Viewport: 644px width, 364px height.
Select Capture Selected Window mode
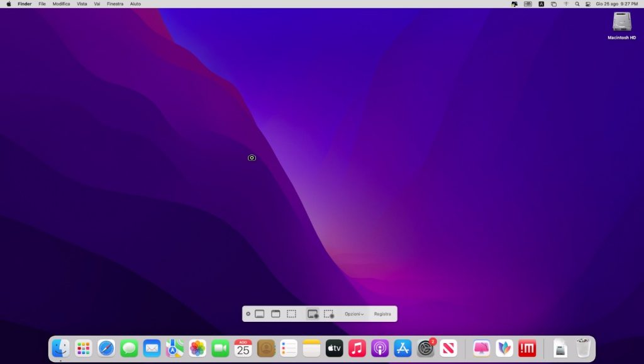pyautogui.click(x=275, y=314)
